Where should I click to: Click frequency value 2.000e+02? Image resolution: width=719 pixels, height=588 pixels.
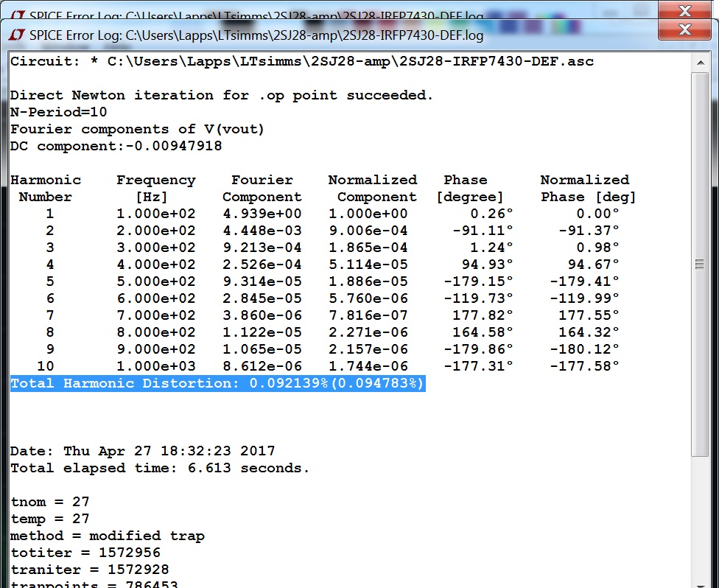click(156, 231)
